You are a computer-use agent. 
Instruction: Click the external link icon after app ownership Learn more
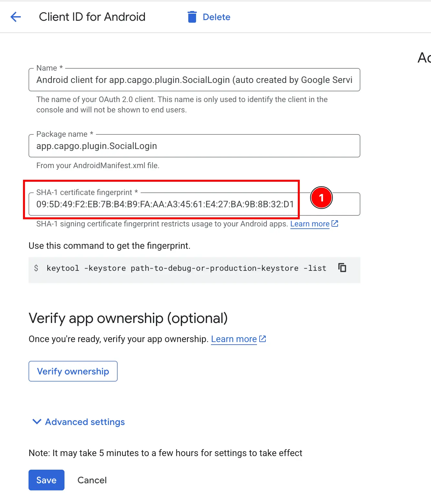pos(262,338)
